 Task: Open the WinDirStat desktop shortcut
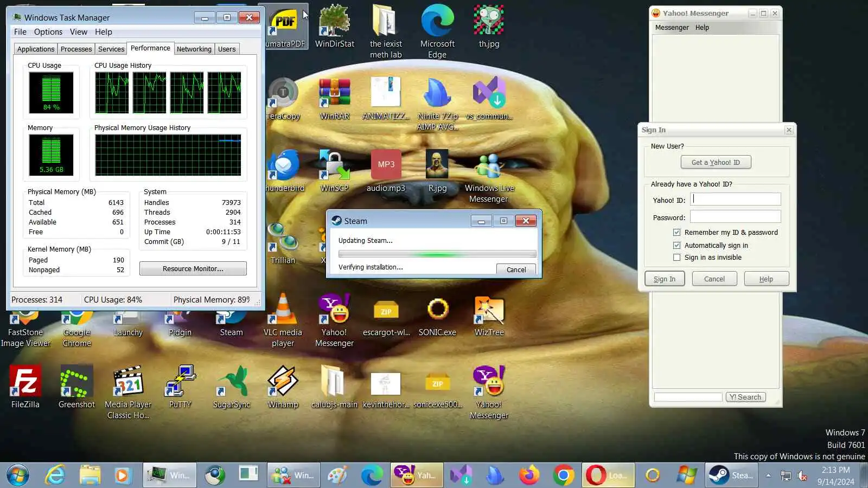pos(334,26)
